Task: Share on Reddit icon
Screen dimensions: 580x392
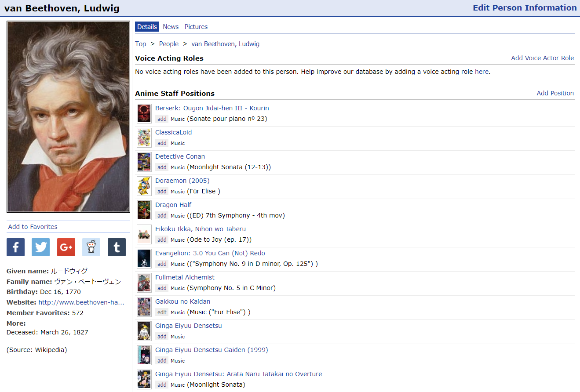Action: coord(91,247)
